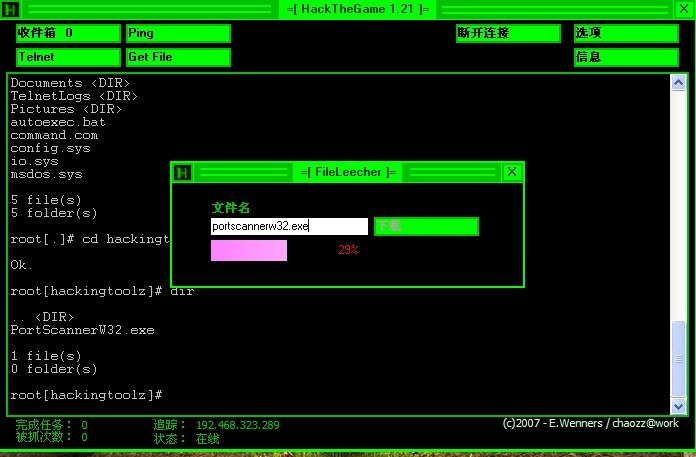Click the pink download progress bar
The image size is (696, 457).
(x=249, y=250)
